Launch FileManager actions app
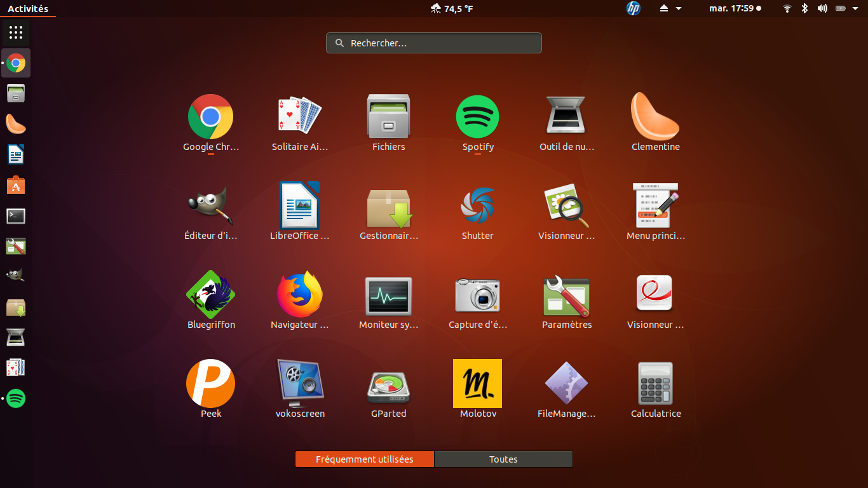 click(566, 384)
